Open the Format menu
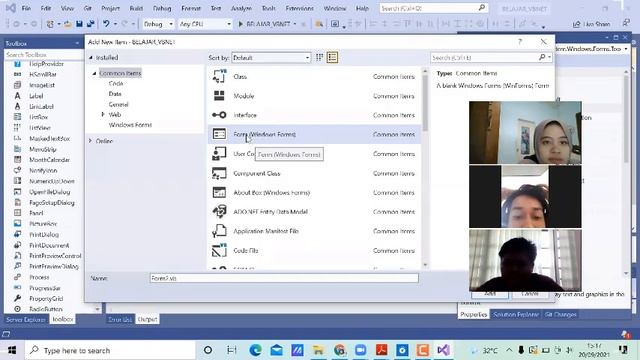Image resolution: width=640 pixels, height=360 pixels. point(191,8)
